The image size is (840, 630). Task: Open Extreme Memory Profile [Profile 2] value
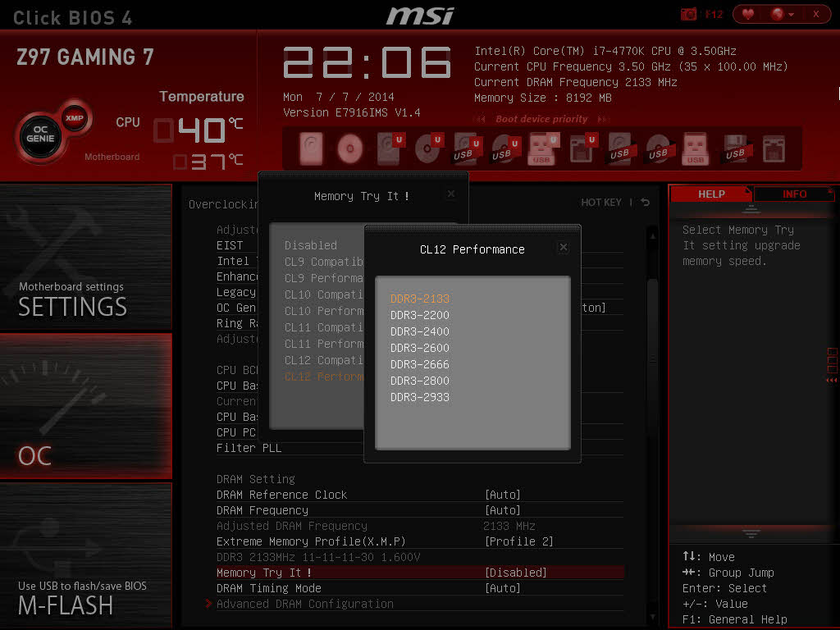(518, 541)
